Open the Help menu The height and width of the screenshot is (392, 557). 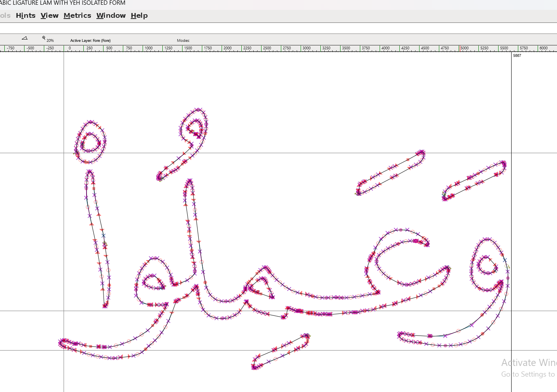tap(139, 16)
